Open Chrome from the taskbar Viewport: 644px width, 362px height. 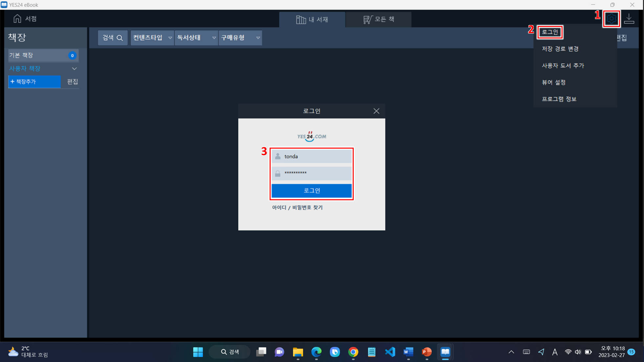pyautogui.click(x=353, y=352)
